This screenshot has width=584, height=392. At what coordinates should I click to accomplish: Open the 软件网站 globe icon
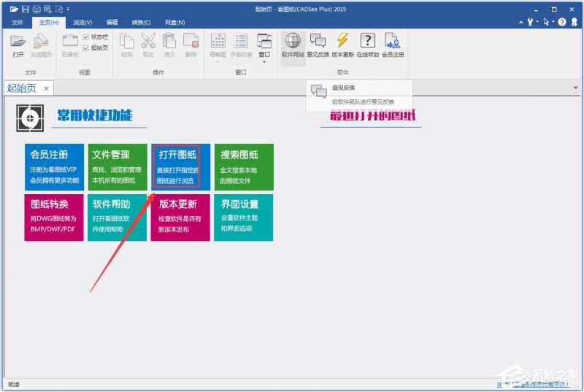click(293, 42)
